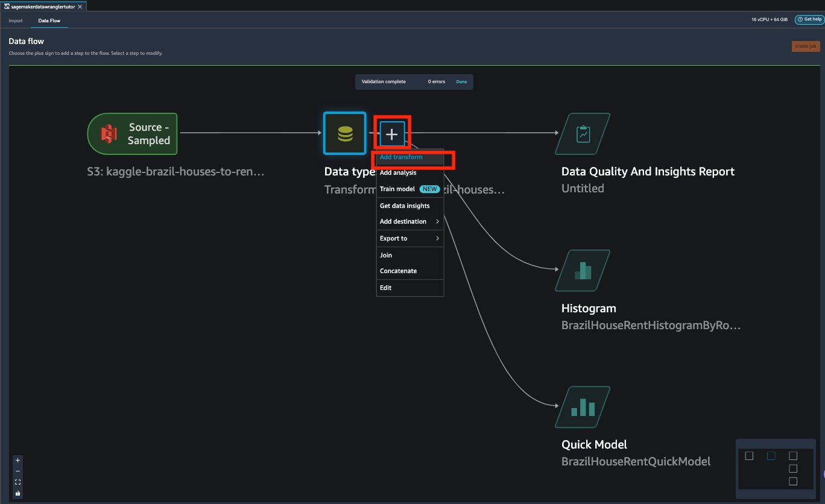Click the Get help button

809,19
